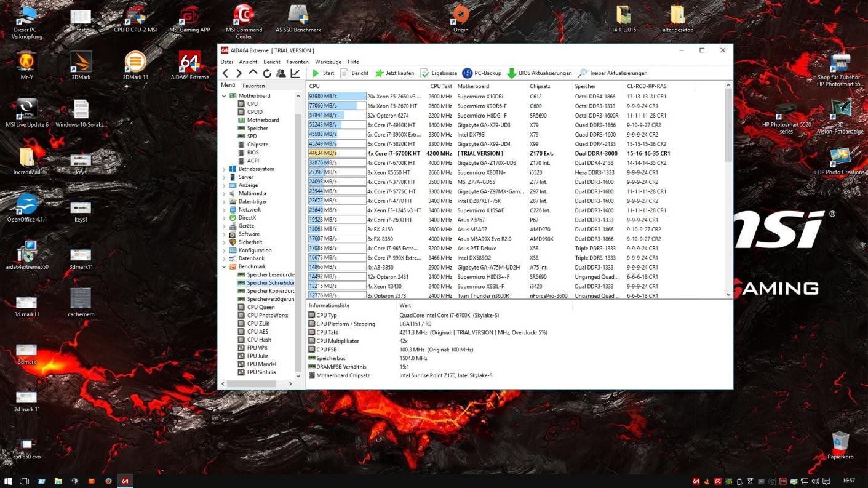Select Speicher Kopierdurchsatz benchmark
868x488 pixels.
[270, 291]
